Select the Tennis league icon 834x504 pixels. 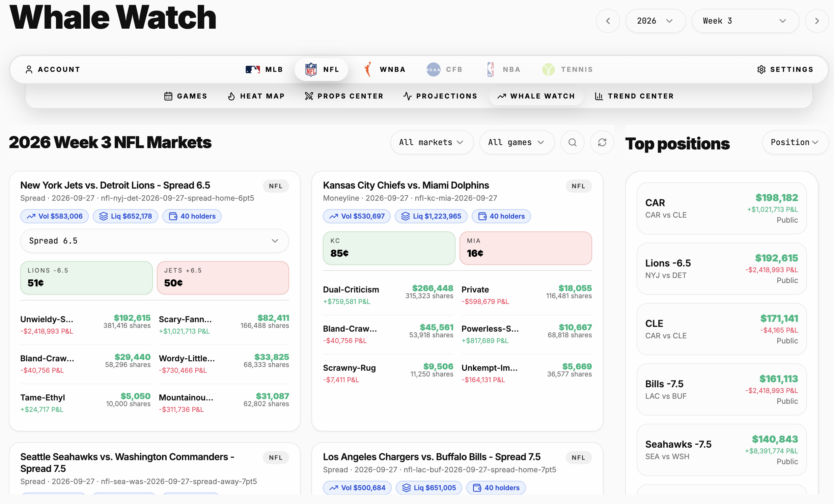(x=548, y=69)
